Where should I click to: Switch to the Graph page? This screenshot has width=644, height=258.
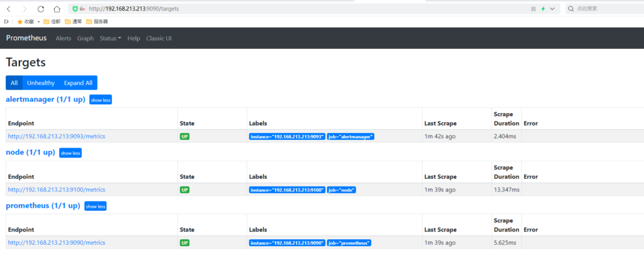click(x=86, y=38)
